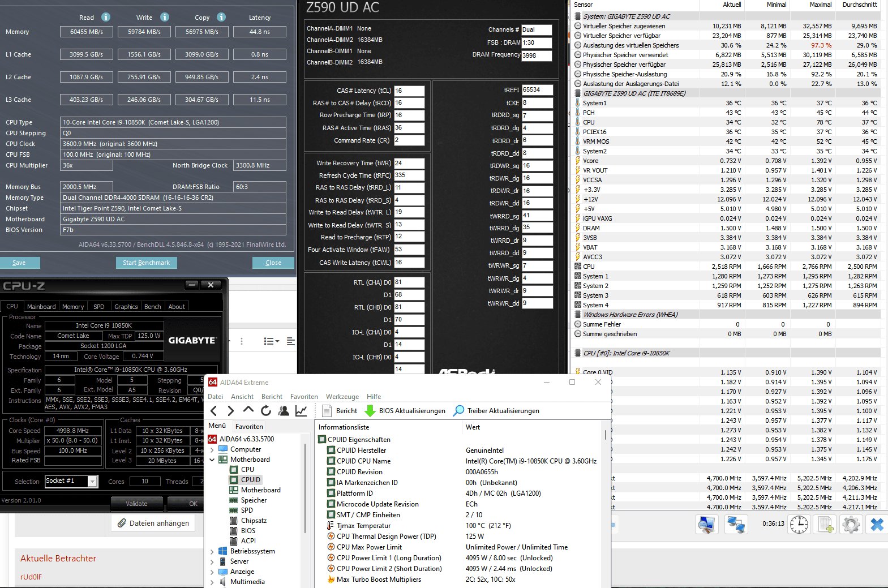Click Save in AIDA64 benchmark window
Image resolution: width=888 pixels, height=588 pixels.
[x=19, y=263]
